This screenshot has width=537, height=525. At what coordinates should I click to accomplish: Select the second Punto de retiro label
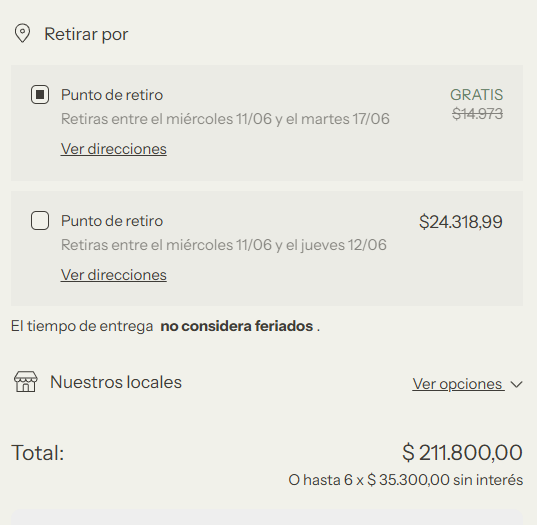112,221
